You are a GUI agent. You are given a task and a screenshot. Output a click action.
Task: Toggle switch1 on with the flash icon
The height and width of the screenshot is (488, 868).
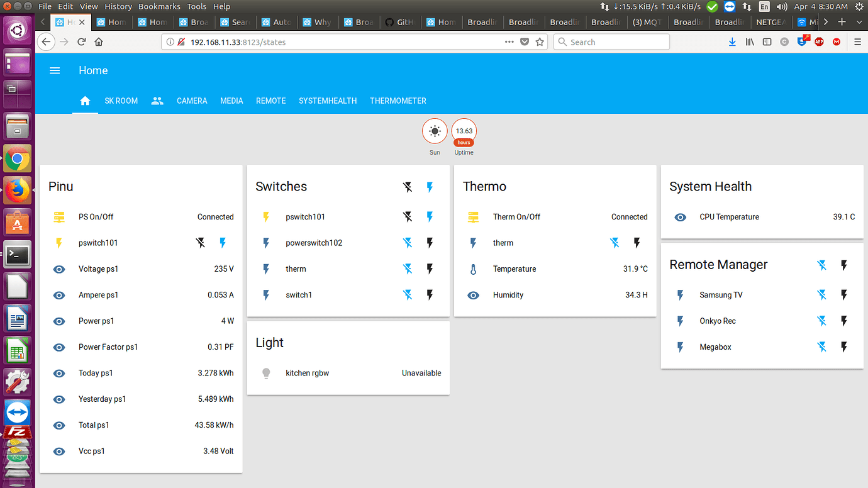(430, 295)
